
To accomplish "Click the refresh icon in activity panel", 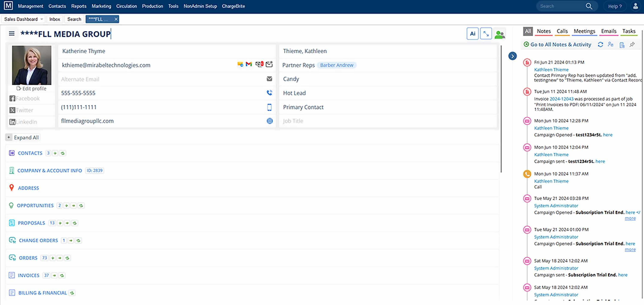I will pyautogui.click(x=600, y=44).
